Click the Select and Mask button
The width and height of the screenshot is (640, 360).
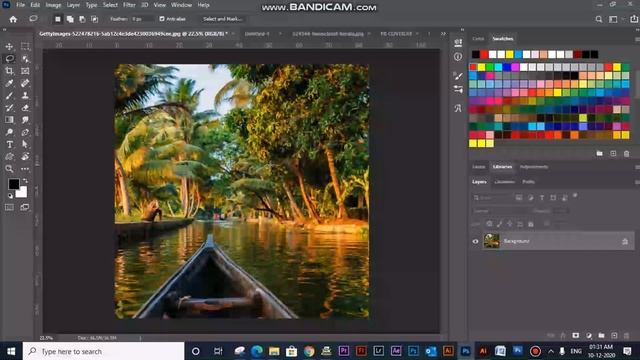tap(222, 19)
